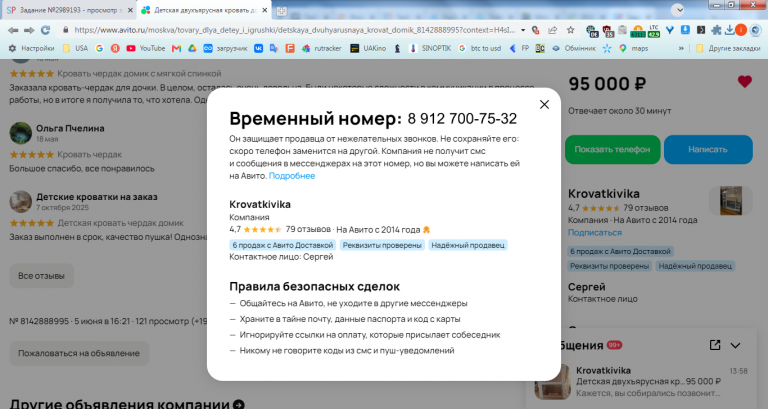Open the USA bookmarks folder
768x409 pixels.
click(x=75, y=48)
